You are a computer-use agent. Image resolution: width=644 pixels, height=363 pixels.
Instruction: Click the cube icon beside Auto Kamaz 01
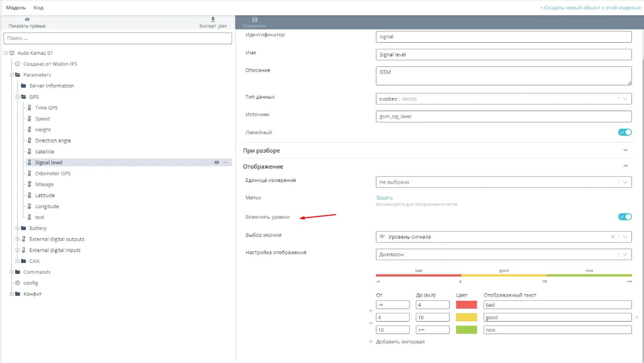[12, 53]
